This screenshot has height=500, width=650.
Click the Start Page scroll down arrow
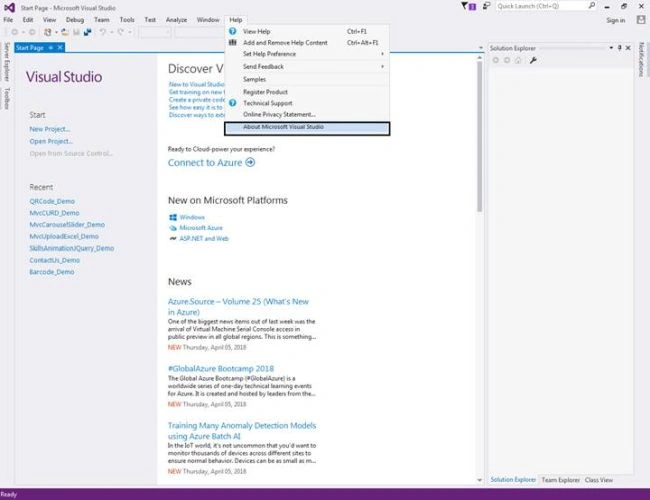(480, 480)
